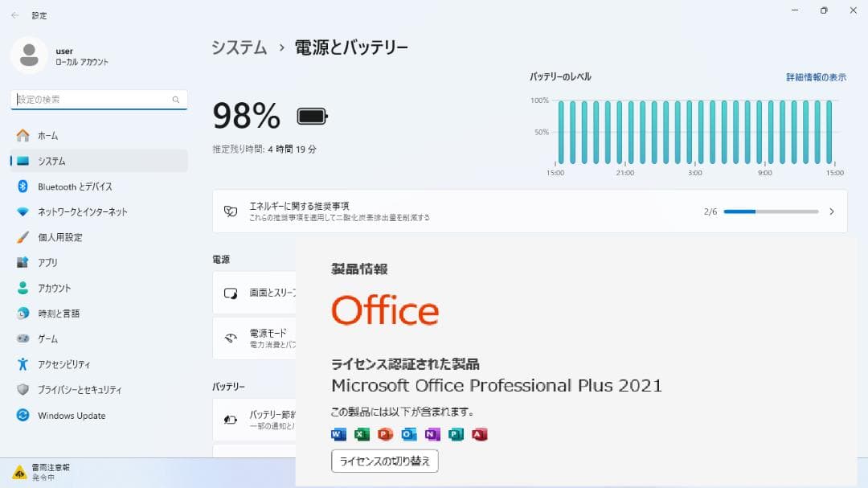Switch to the システム settings section

pyautogui.click(x=47, y=161)
